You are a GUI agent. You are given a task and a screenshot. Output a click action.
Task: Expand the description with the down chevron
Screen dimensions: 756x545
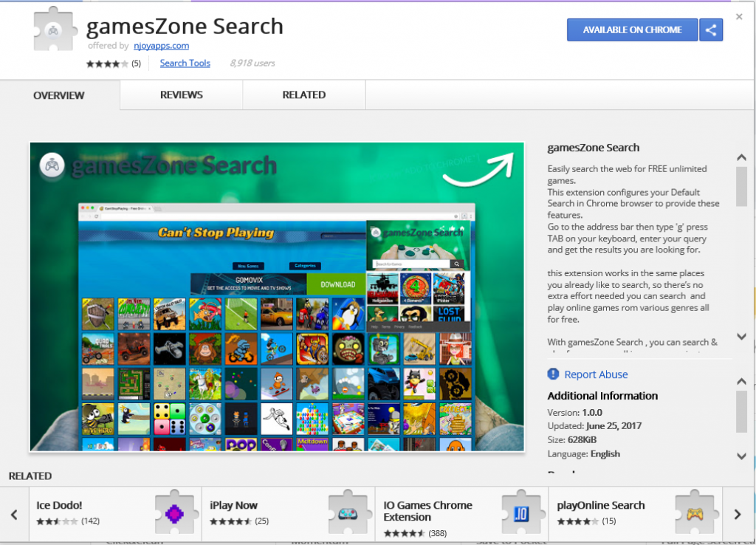point(741,336)
